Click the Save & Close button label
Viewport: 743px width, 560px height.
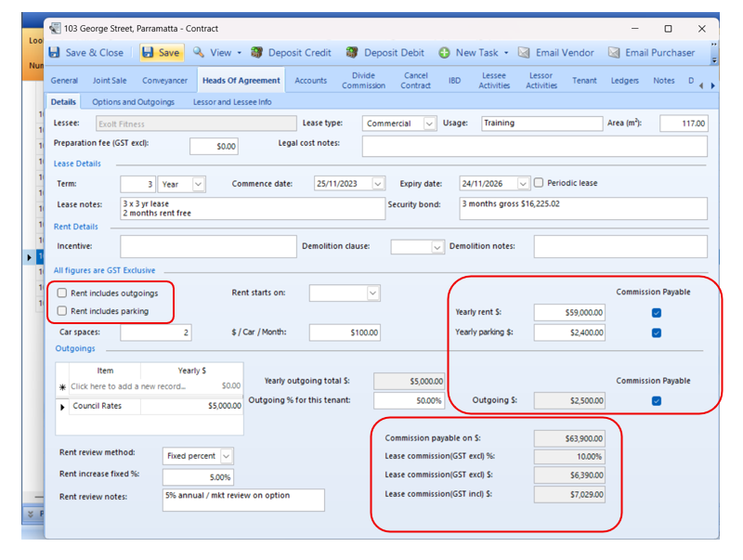[95, 53]
